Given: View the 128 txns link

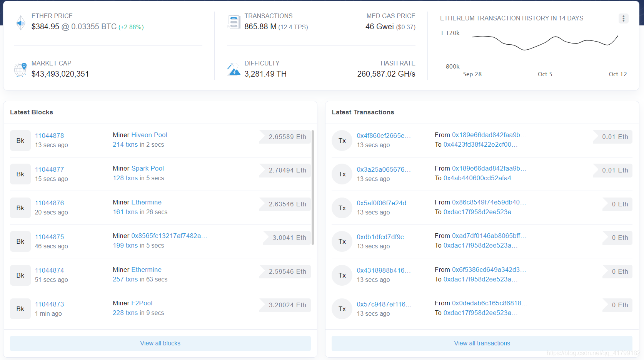Looking at the screenshot, I should (125, 178).
